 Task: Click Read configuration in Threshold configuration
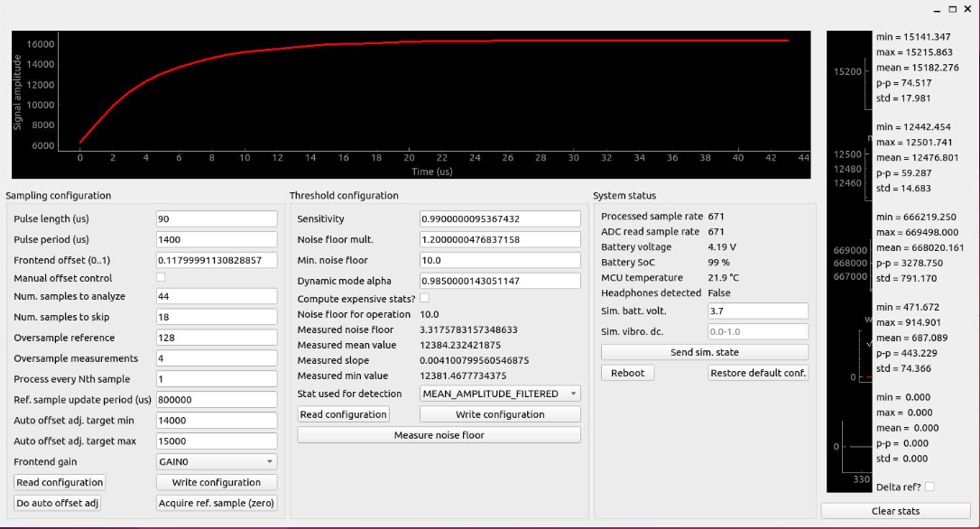pos(343,414)
